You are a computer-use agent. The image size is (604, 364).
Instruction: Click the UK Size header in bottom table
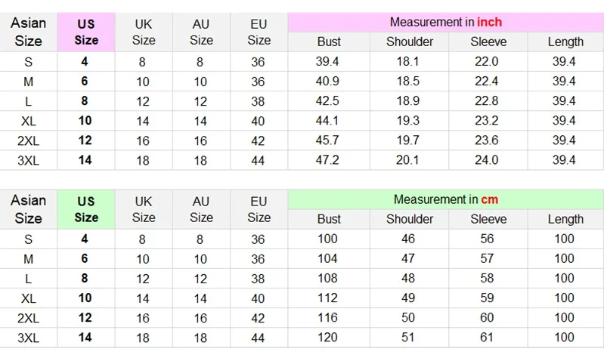tap(144, 209)
